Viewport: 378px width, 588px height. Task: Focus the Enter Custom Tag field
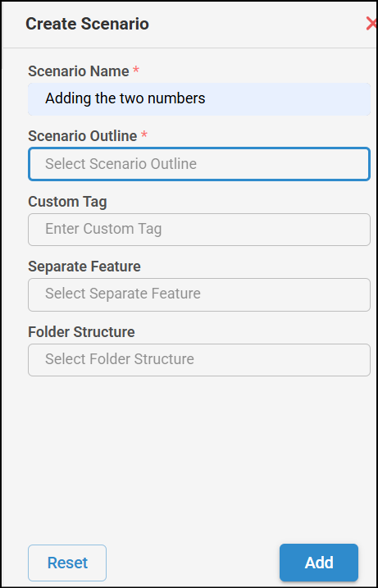[199, 230]
